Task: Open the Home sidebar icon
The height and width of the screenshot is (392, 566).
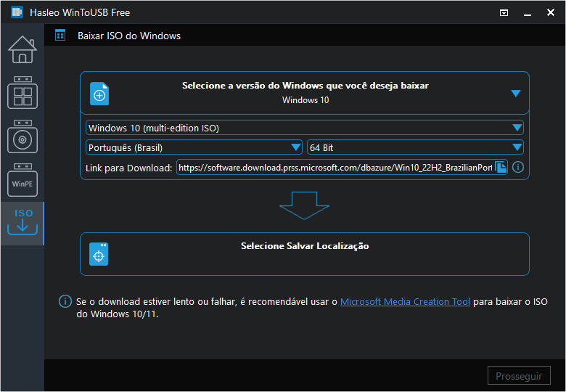Action: click(x=22, y=49)
